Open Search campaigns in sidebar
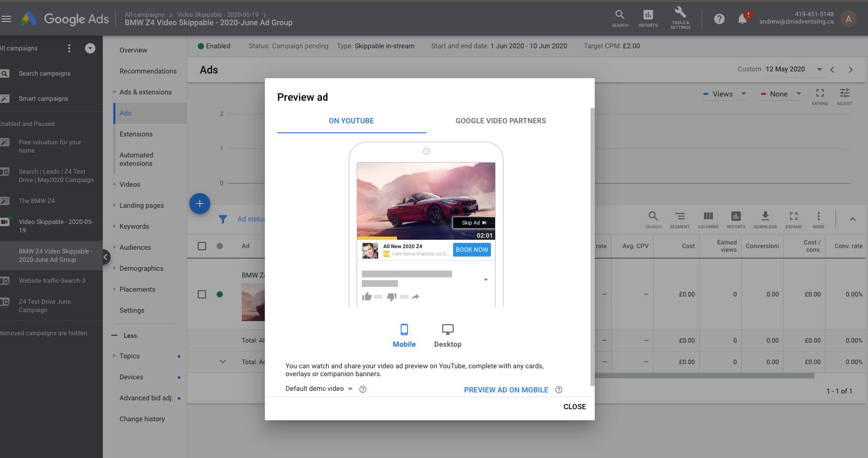 pos(45,73)
